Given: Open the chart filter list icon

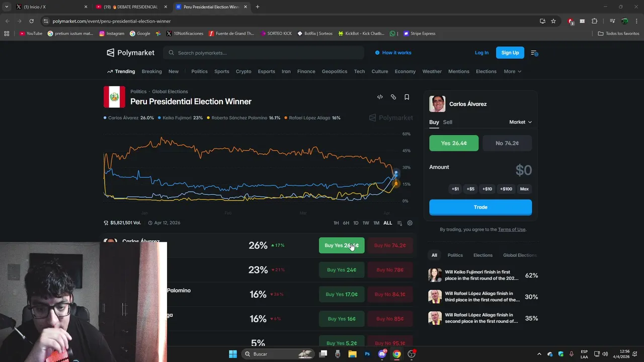Looking at the screenshot, I should (399, 223).
